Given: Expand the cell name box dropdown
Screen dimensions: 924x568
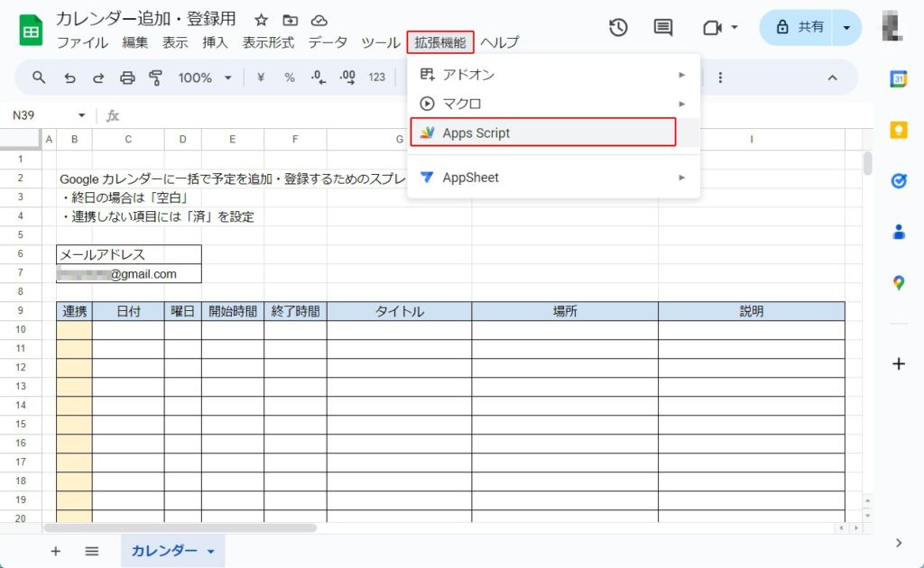Looking at the screenshot, I should pos(81,115).
